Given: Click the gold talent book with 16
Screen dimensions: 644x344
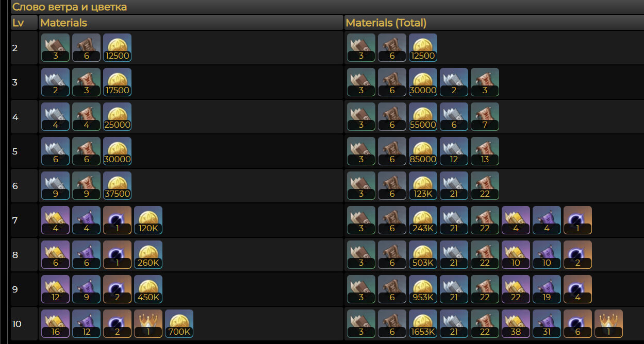Looking at the screenshot, I should pos(55,324).
